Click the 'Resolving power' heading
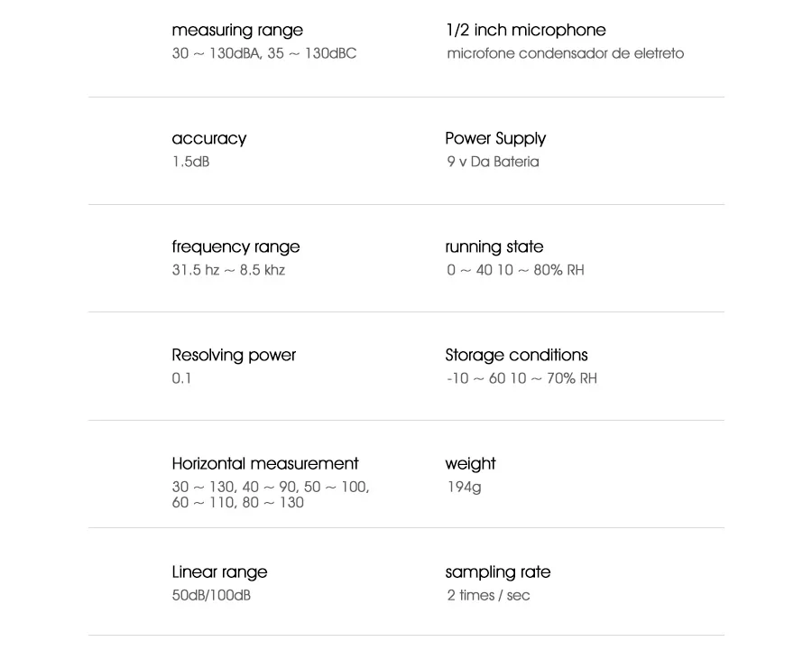The image size is (812, 660). (234, 356)
